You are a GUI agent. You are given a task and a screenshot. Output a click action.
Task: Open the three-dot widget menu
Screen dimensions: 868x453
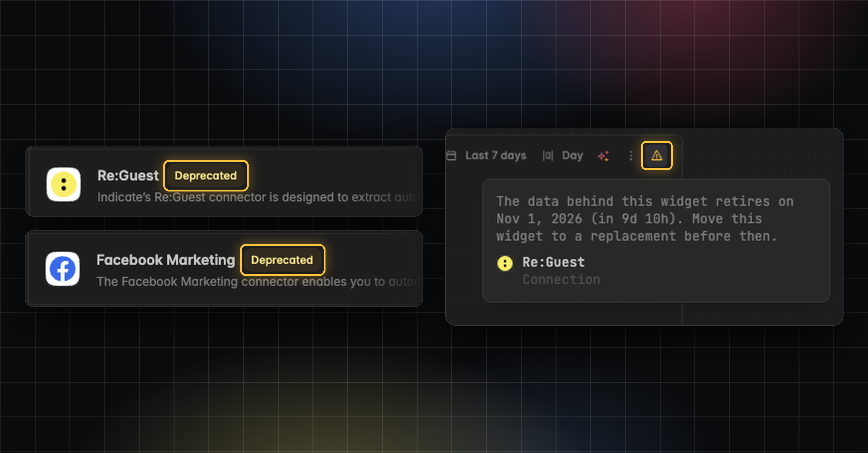(631, 156)
